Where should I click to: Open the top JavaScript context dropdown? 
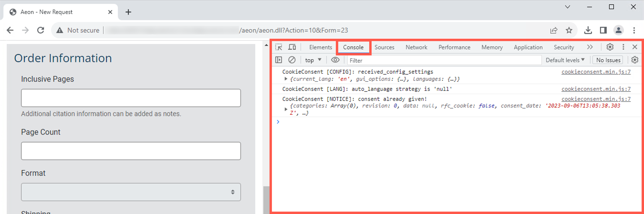tap(313, 60)
